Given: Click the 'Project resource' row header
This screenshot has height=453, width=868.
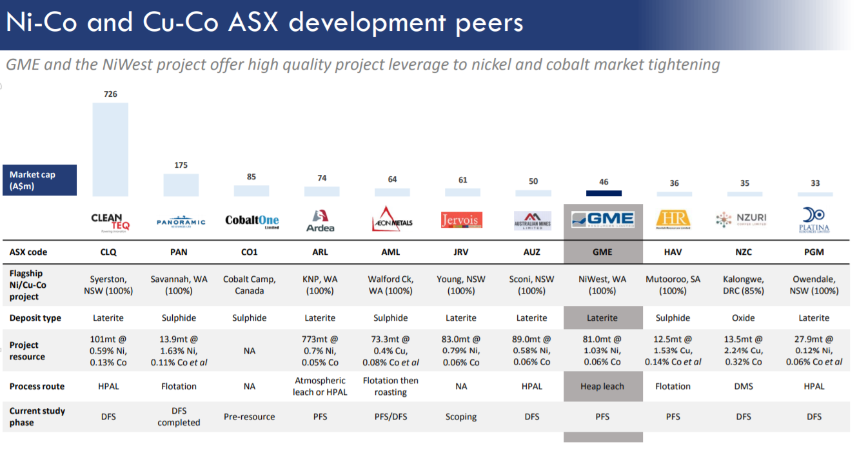Looking at the screenshot, I should [x=27, y=351].
